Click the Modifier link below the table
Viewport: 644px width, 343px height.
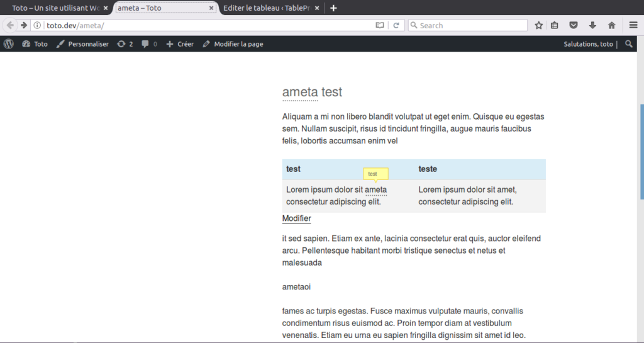(x=296, y=218)
